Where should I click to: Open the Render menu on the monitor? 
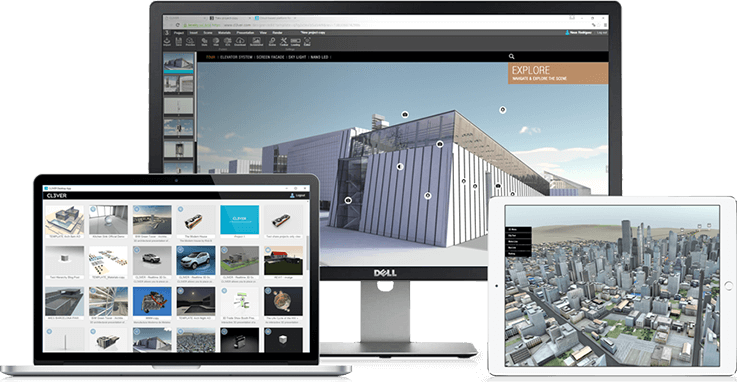click(x=277, y=33)
